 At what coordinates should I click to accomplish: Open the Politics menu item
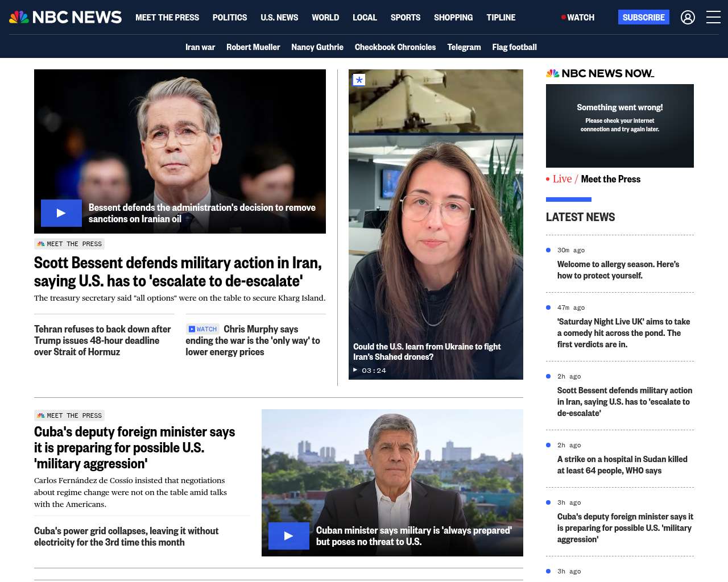[x=230, y=18]
